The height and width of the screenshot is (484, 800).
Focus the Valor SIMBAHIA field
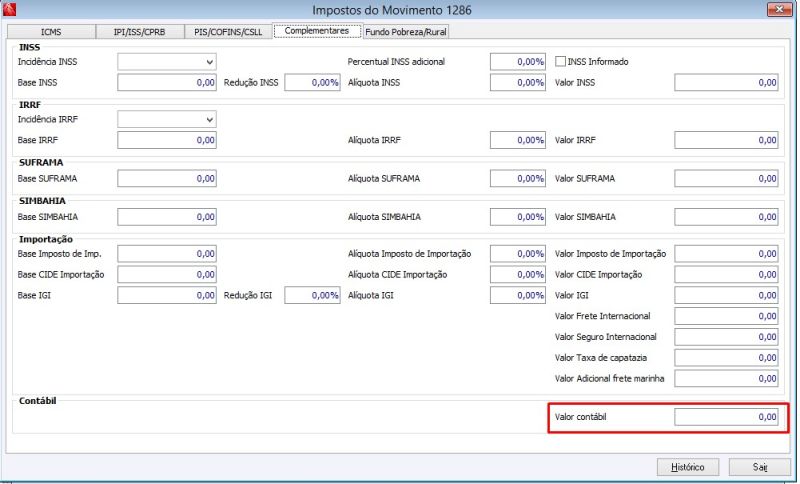[727, 217]
